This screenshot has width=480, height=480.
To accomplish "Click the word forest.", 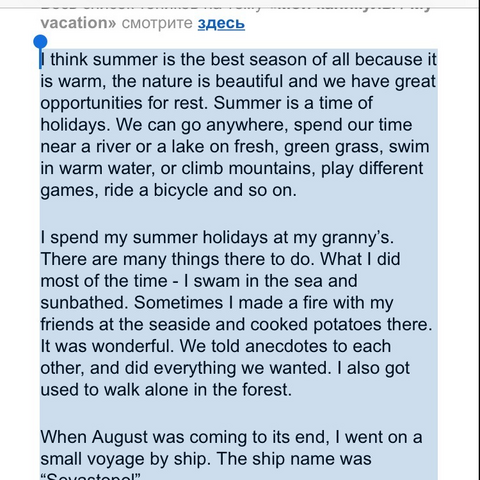I will pyautogui.click(x=267, y=390).
